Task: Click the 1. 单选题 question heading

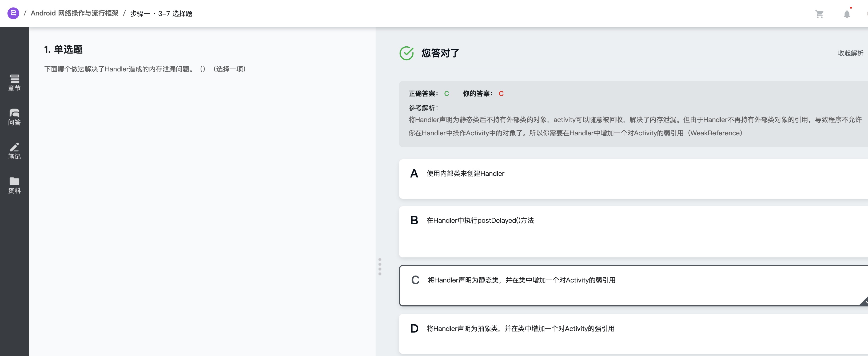Action: pos(63,50)
